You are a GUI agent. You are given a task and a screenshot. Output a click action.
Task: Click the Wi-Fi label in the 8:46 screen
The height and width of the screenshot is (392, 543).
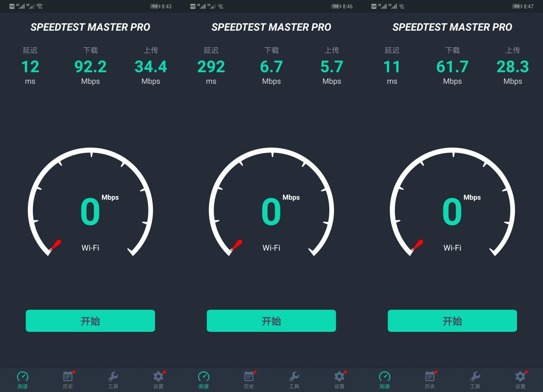pos(271,248)
